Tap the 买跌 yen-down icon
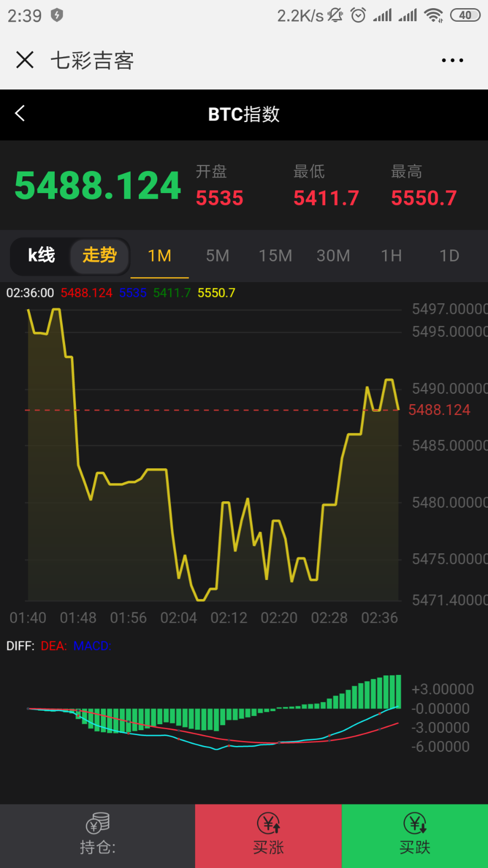This screenshot has height=868, width=488. (x=415, y=823)
